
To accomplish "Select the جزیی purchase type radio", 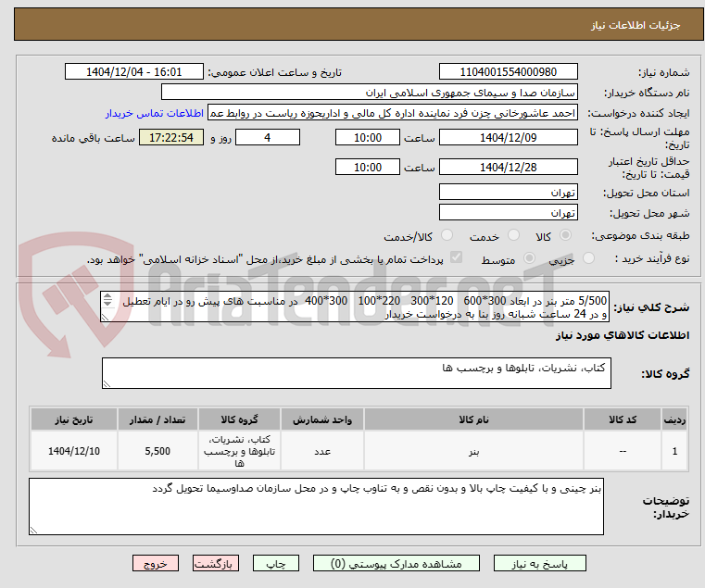I will 588,258.
